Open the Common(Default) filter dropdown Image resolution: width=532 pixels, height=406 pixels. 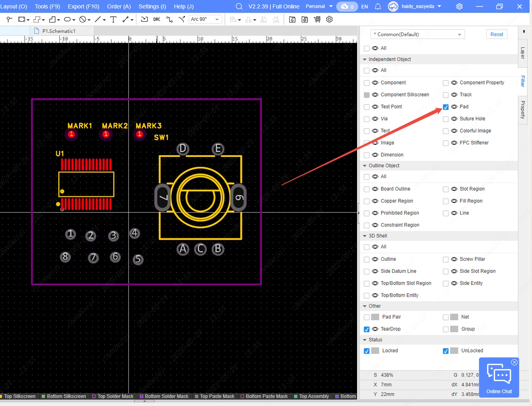(x=417, y=35)
